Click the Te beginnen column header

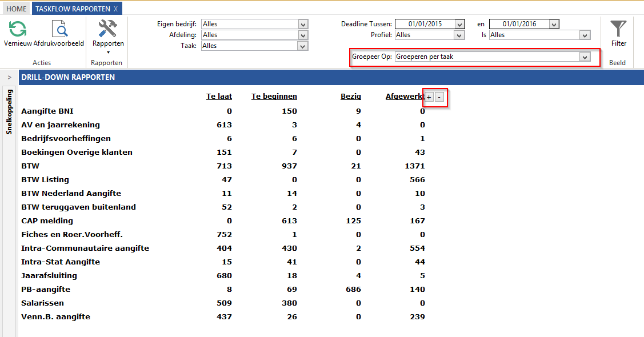[274, 96]
